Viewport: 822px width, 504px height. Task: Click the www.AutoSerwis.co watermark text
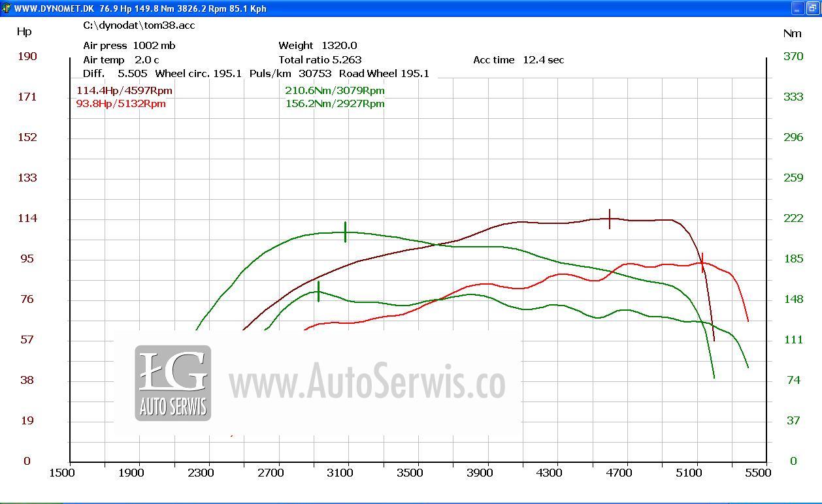coord(367,381)
